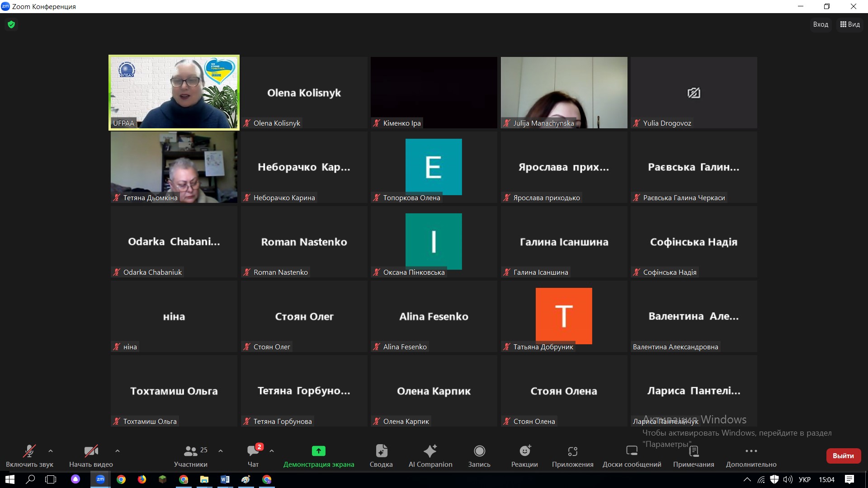Screen dimensions: 868x488
Task: Expand participants options arrow
Action: click(221, 451)
